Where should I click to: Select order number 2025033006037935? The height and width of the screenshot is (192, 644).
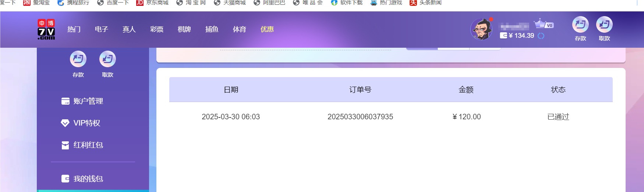(x=360, y=117)
